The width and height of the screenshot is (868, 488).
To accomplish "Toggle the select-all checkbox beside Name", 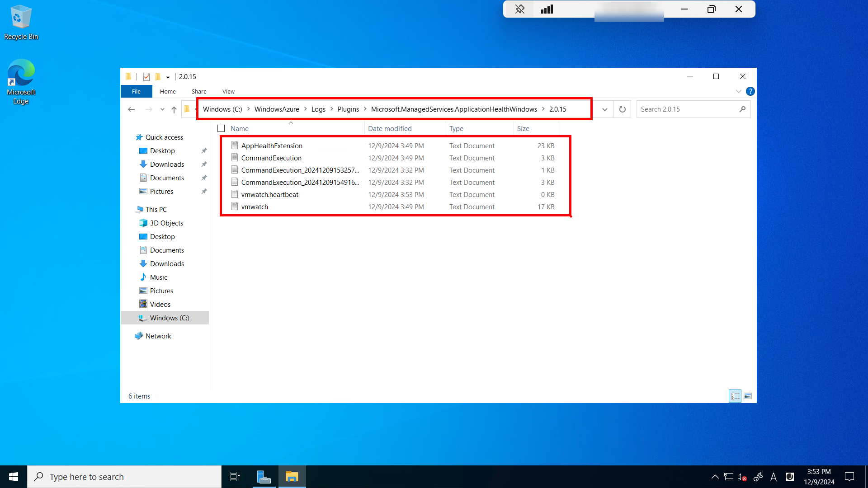I will (x=221, y=129).
